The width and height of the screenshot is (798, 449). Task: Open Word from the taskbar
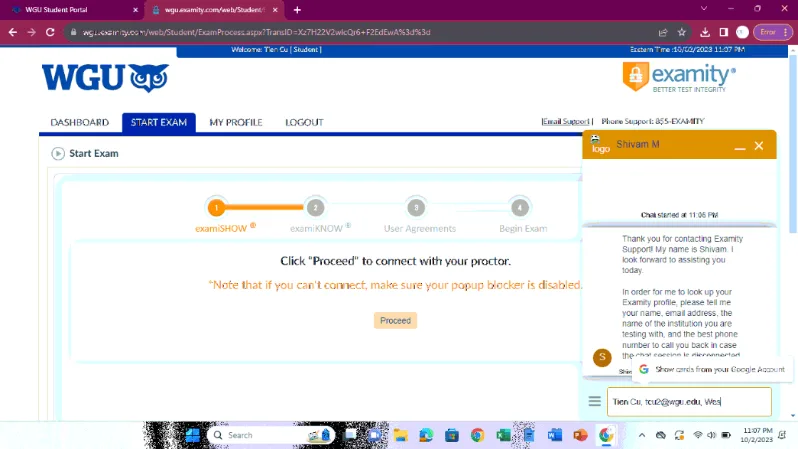pos(555,435)
